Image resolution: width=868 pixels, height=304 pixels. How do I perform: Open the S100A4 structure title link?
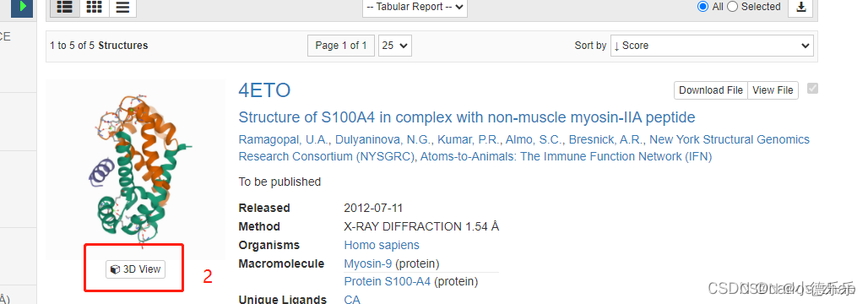(x=467, y=117)
